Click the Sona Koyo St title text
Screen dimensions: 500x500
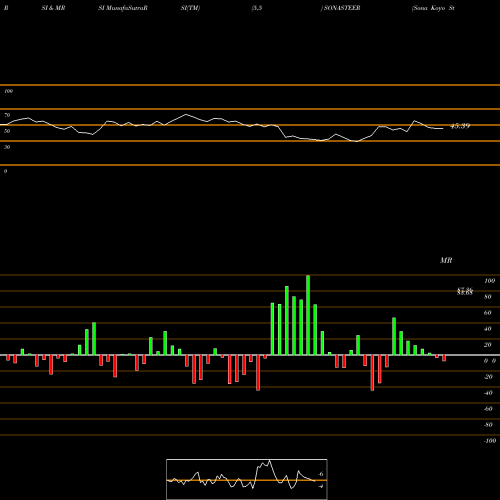433,8
